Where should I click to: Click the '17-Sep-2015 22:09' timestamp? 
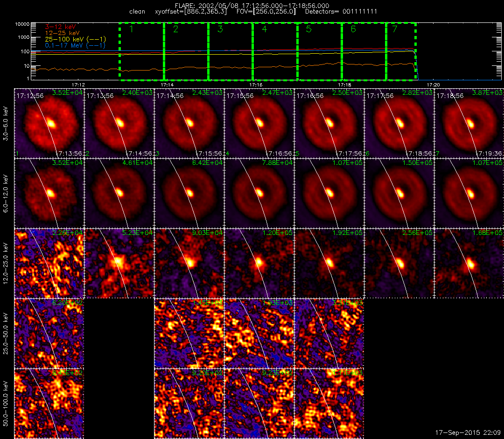(468, 432)
